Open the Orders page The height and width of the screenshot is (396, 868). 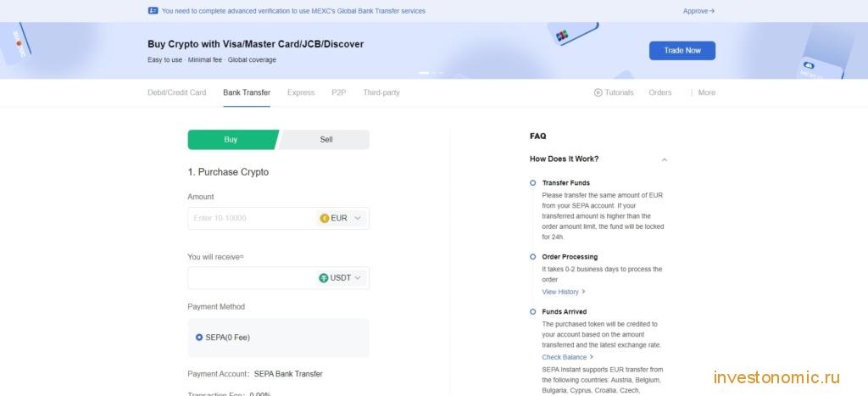click(659, 92)
